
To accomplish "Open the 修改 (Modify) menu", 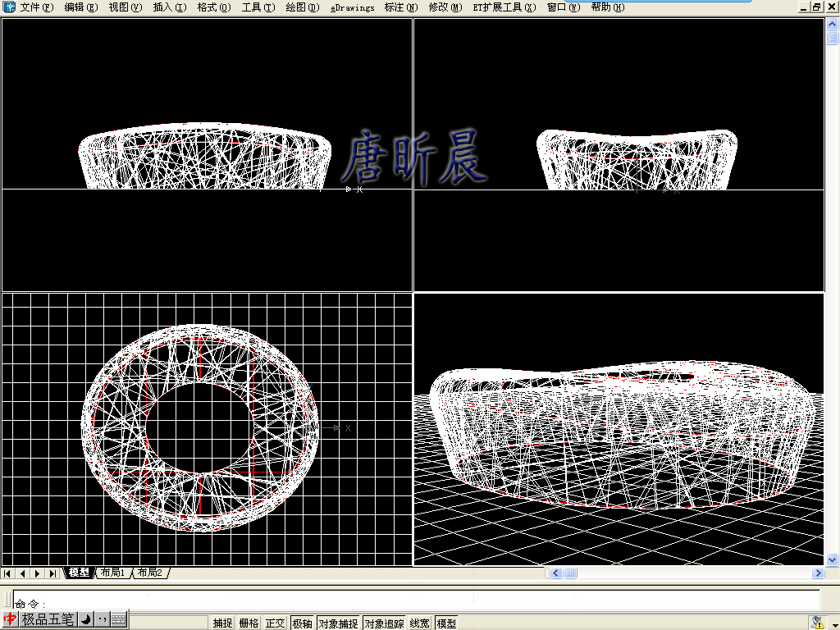I will point(445,7).
